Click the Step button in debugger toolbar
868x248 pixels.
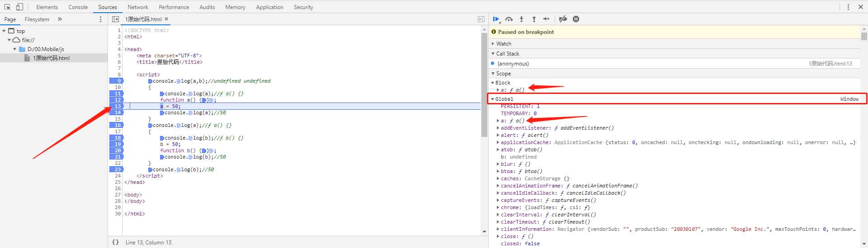(x=547, y=19)
